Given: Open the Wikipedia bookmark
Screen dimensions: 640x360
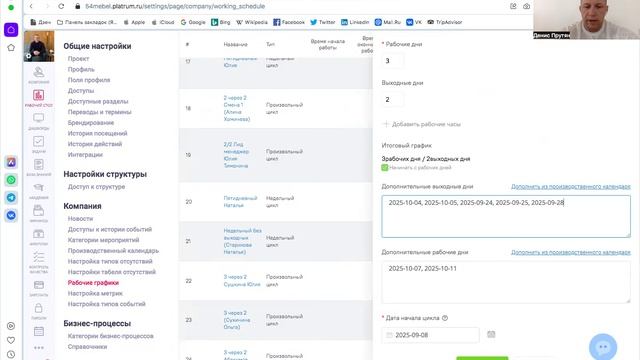Looking at the screenshot, I should 252,22.
